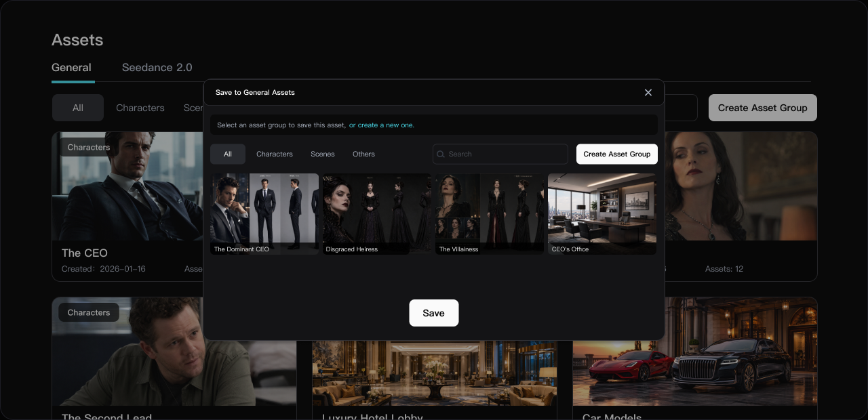Screen dimensions: 868x420
Task: Open The Second Lead asset card
Action: (x=174, y=358)
